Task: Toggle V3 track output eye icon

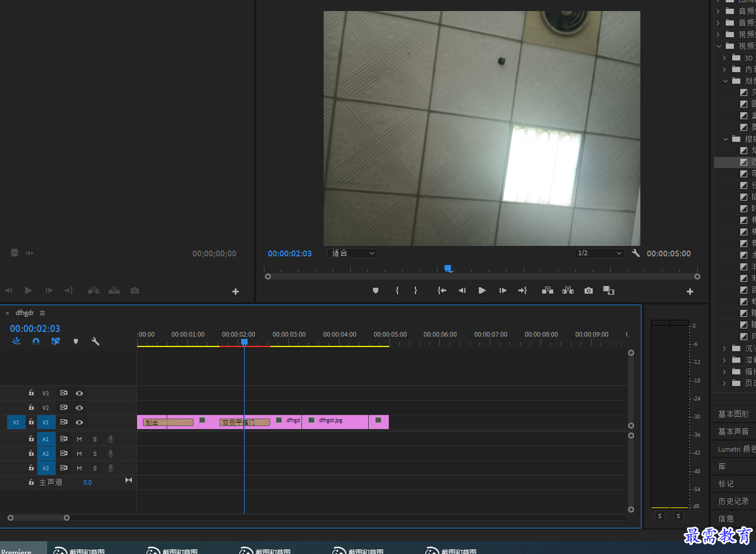Action: coord(80,394)
